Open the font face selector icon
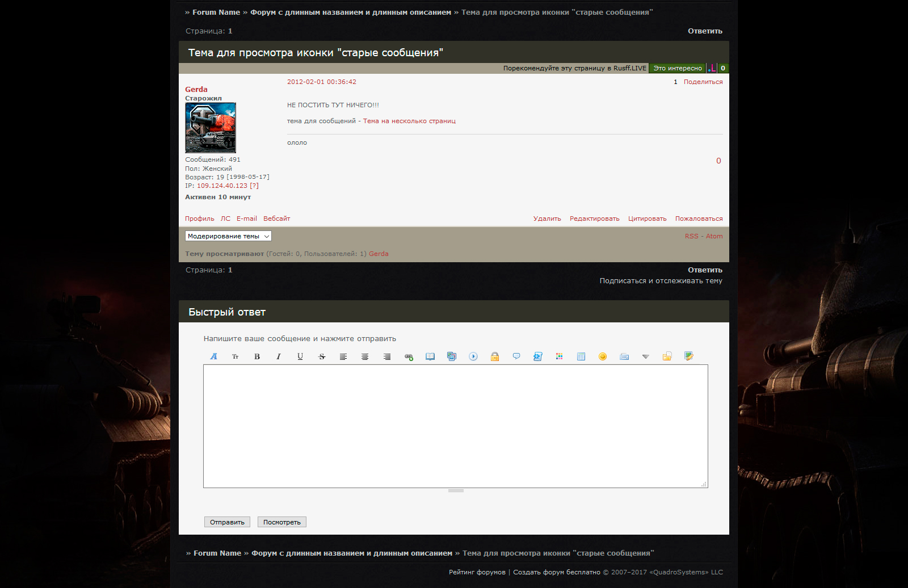 (214, 356)
